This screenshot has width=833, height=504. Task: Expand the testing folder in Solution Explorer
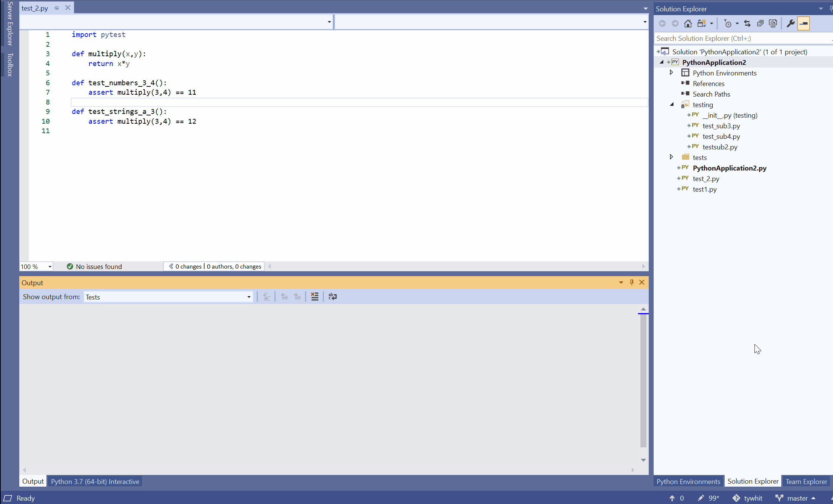point(673,104)
